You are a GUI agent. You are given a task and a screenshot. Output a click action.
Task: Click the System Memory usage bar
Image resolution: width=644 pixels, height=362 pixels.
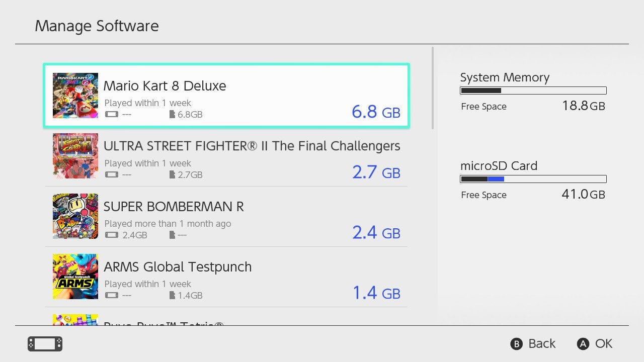click(533, 91)
